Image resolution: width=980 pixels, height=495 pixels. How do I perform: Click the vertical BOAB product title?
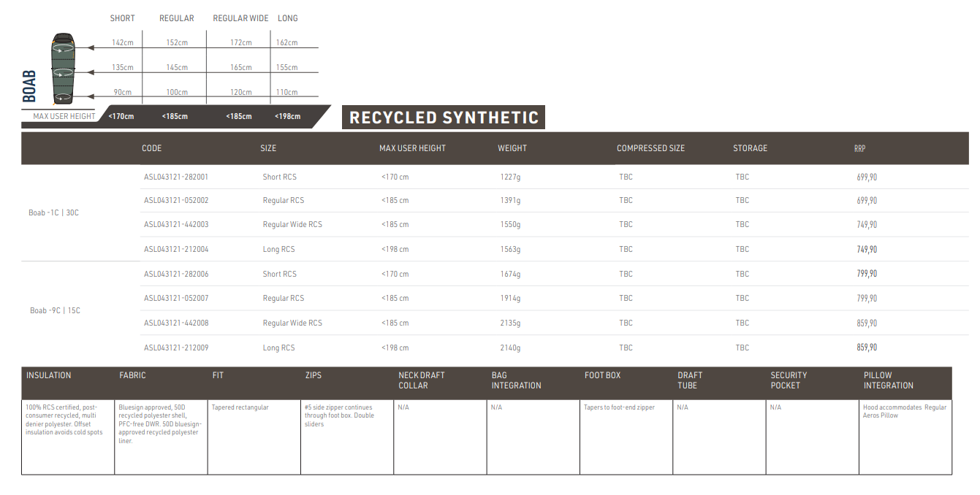[x=29, y=85]
